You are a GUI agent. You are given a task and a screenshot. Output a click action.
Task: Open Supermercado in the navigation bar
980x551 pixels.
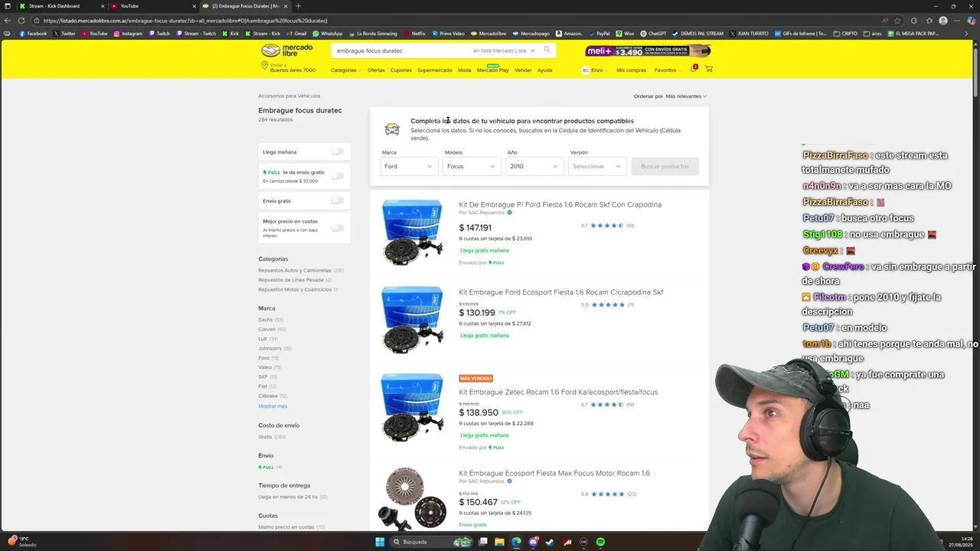435,70
